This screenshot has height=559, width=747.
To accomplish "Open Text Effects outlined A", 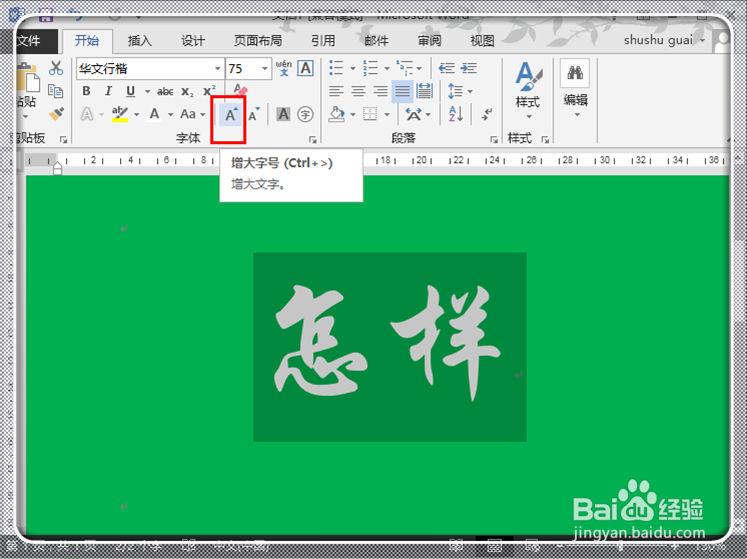I will point(87,114).
